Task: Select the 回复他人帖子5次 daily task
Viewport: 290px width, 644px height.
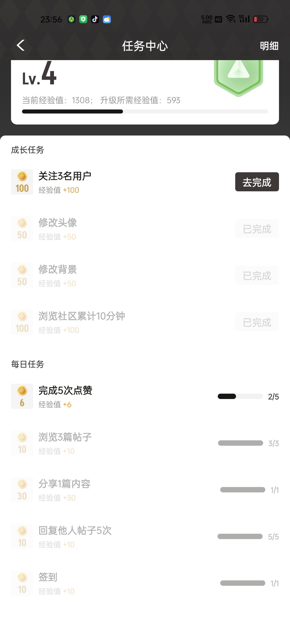Action: coord(75,531)
